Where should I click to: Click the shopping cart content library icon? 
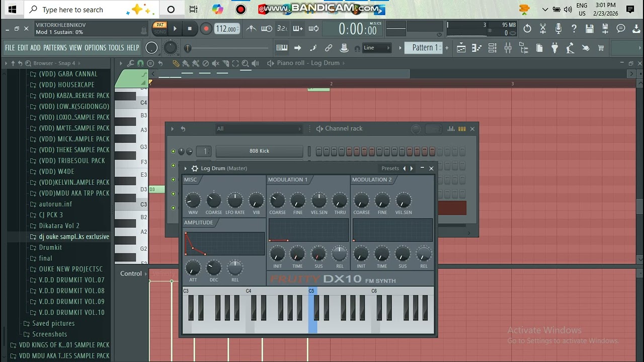[601, 48]
